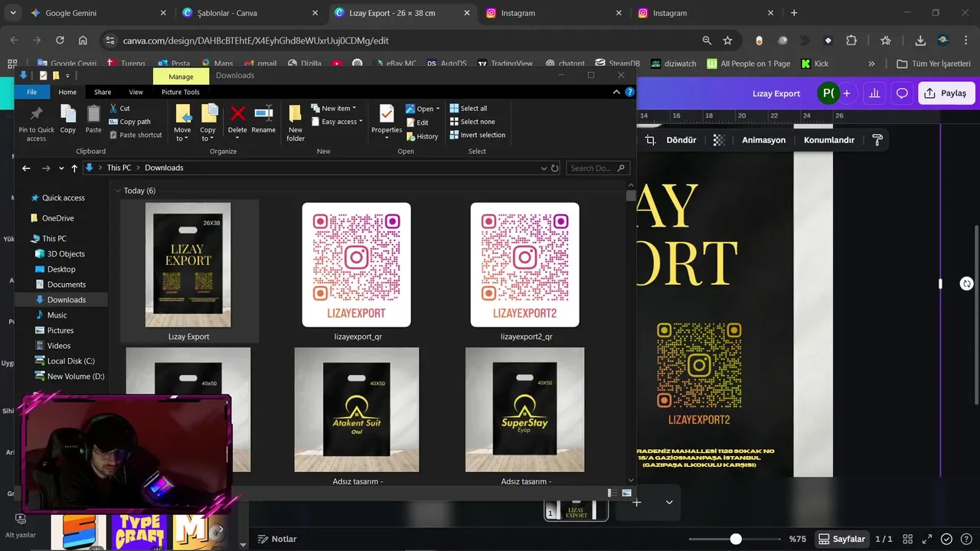Click Pin to Quick access in Explorer ribbon
Screen dimensions: 980x551
pyautogui.click(x=36, y=122)
